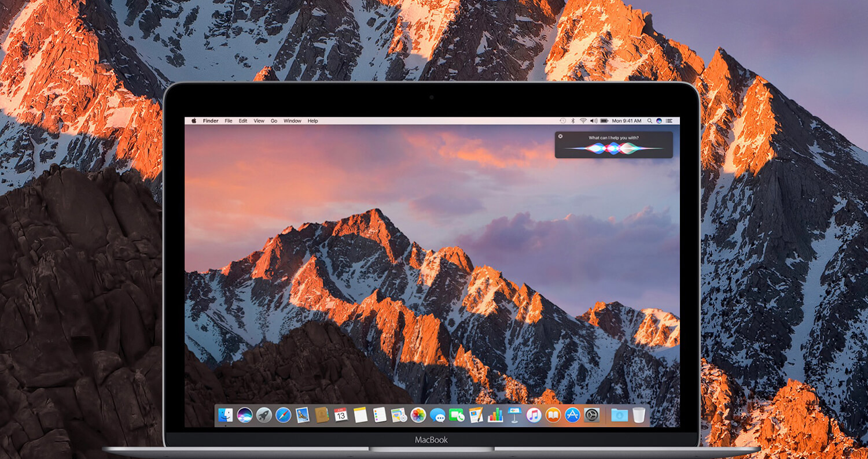Open the Time Machine status menu

click(562, 120)
